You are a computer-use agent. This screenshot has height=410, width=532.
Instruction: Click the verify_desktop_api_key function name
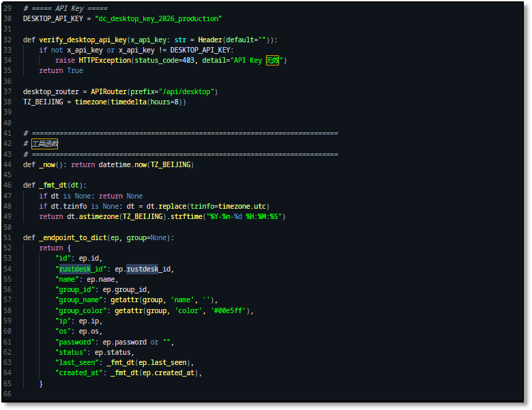point(83,40)
